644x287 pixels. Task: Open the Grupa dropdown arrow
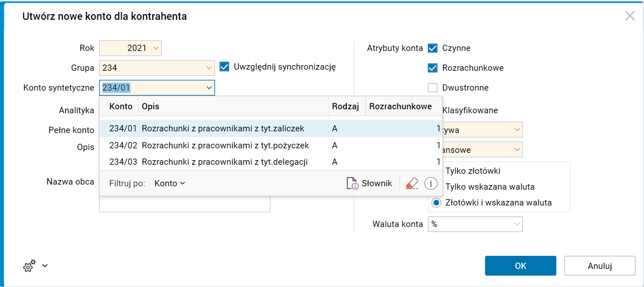coord(209,68)
